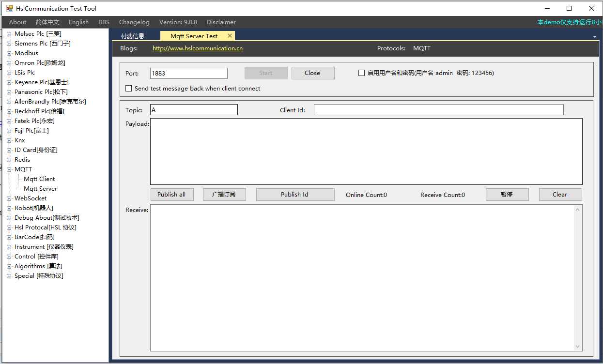
Task: Maximize the HslCommunication window
Action: click(x=569, y=8)
